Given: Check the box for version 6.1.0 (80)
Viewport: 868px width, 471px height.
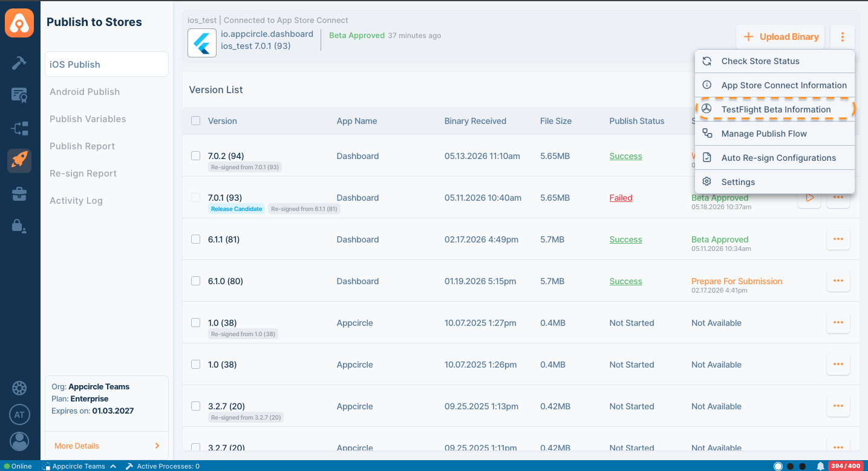Looking at the screenshot, I should (x=195, y=281).
